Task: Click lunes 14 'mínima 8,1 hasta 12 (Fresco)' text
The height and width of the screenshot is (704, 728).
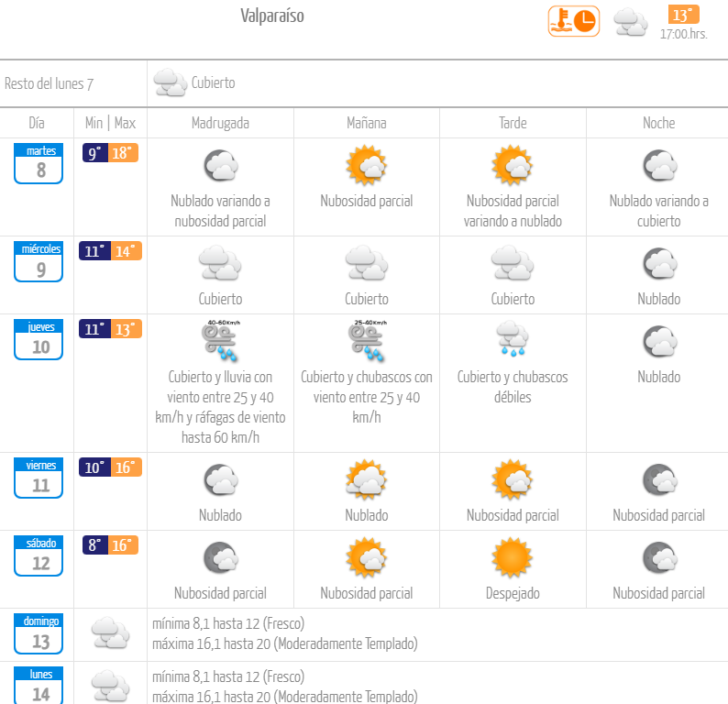Action: point(228,677)
